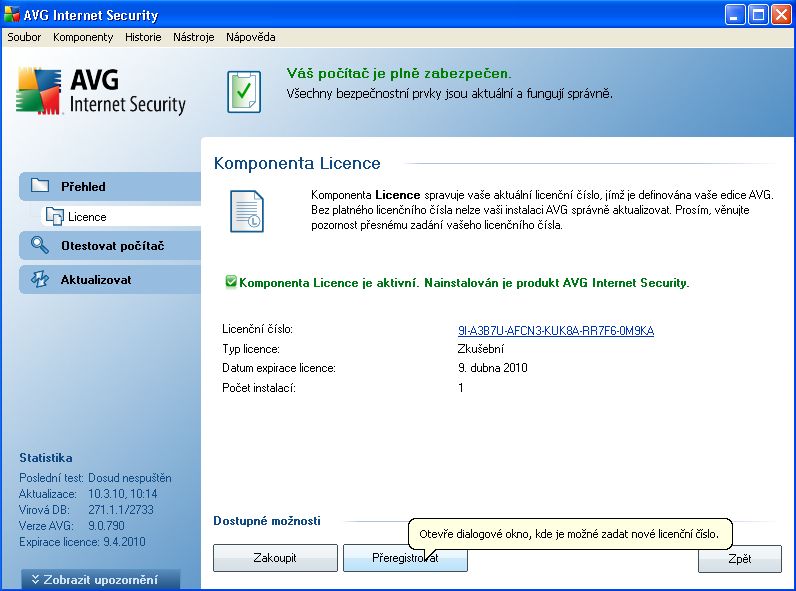Click the large Licence component document icon

[247, 211]
